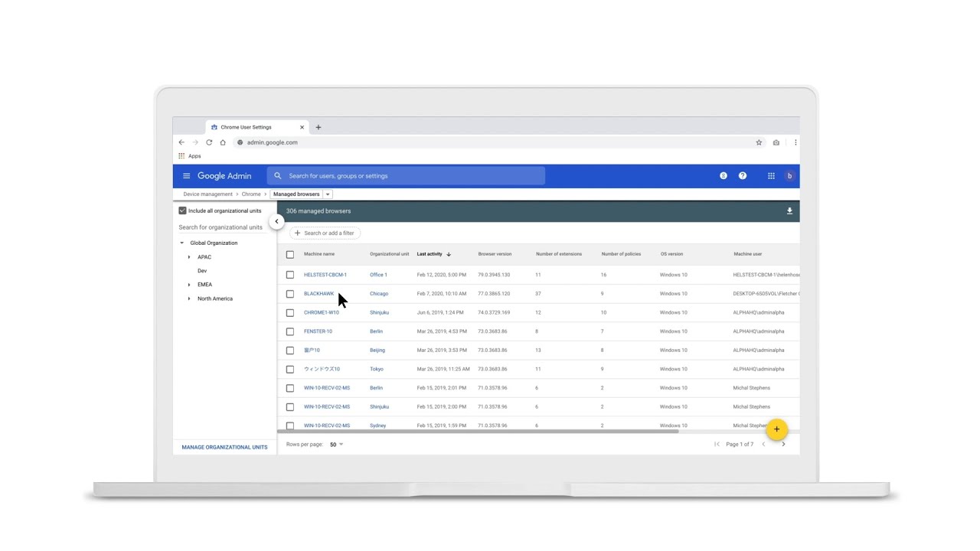The image size is (980, 551).
Task: Collapse the organizational units side panel
Action: coord(276,221)
